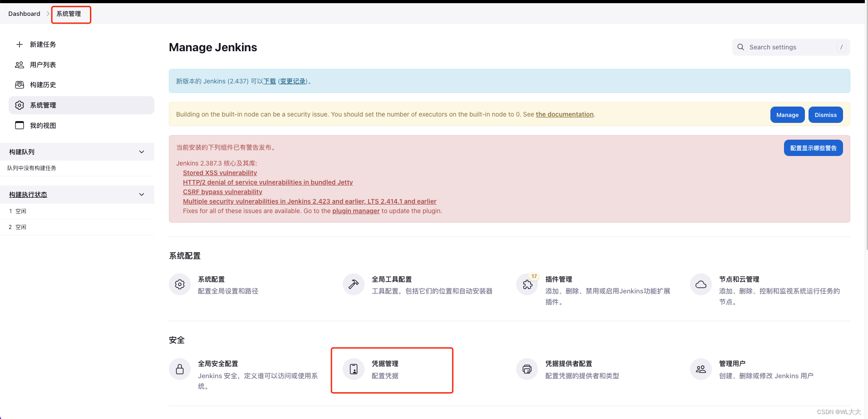This screenshot has height=419, width=868.
Task: Dismiss the built-in node security warning
Action: (825, 115)
